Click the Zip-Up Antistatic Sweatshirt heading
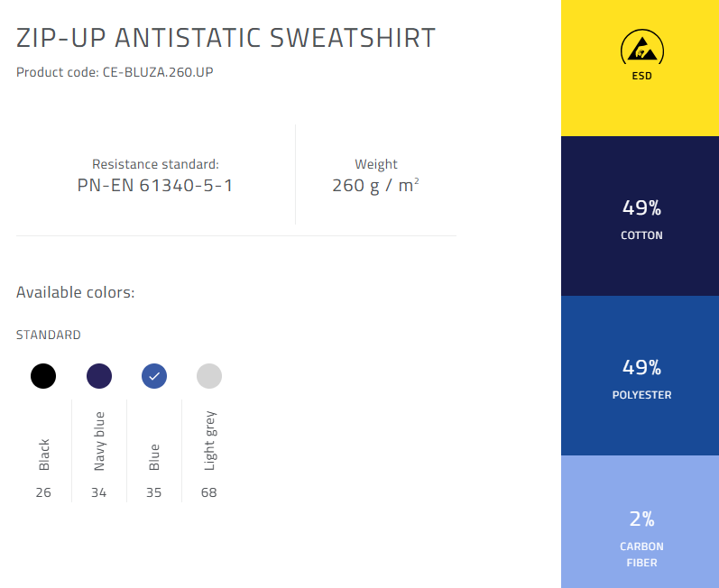 226,38
